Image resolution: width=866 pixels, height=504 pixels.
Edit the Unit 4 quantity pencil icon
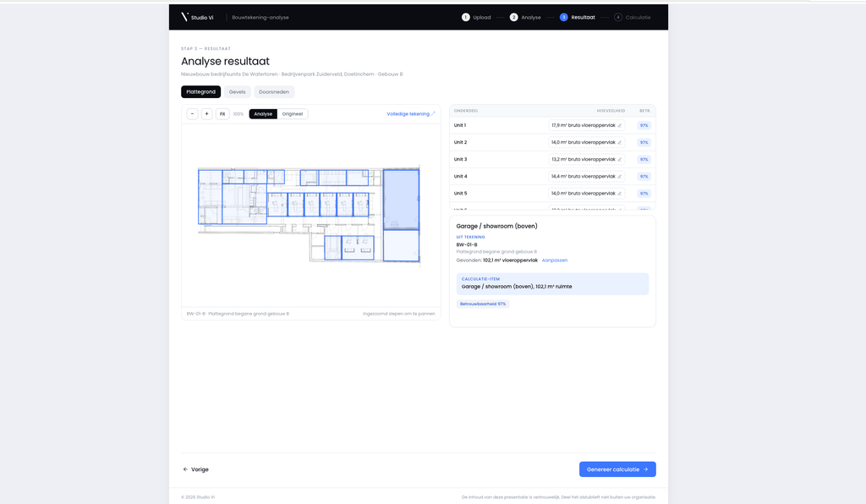(x=620, y=177)
